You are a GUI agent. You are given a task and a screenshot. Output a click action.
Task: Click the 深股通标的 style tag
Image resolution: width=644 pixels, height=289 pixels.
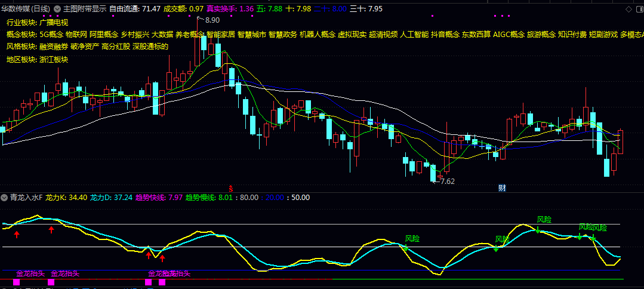click(x=150, y=47)
